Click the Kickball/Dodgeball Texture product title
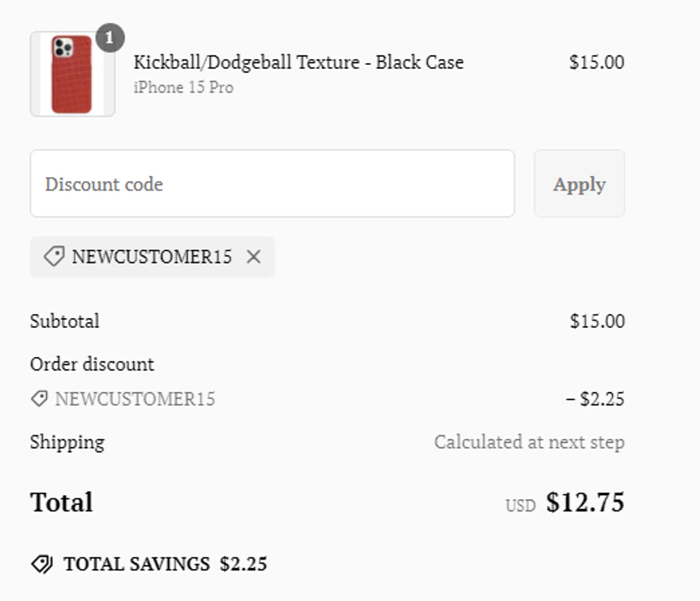Image resolution: width=700 pixels, height=601 pixels. click(298, 62)
